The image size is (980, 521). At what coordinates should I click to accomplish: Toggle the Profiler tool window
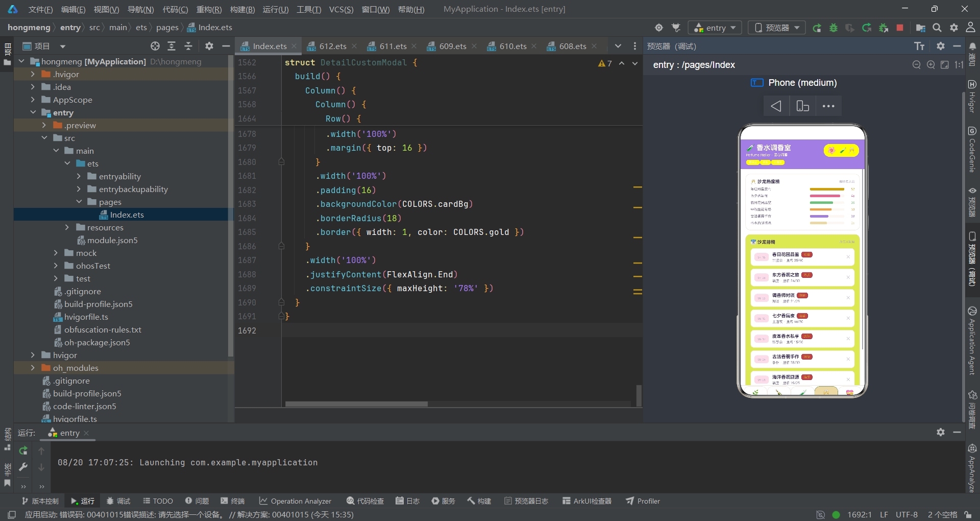(x=643, y=501)
